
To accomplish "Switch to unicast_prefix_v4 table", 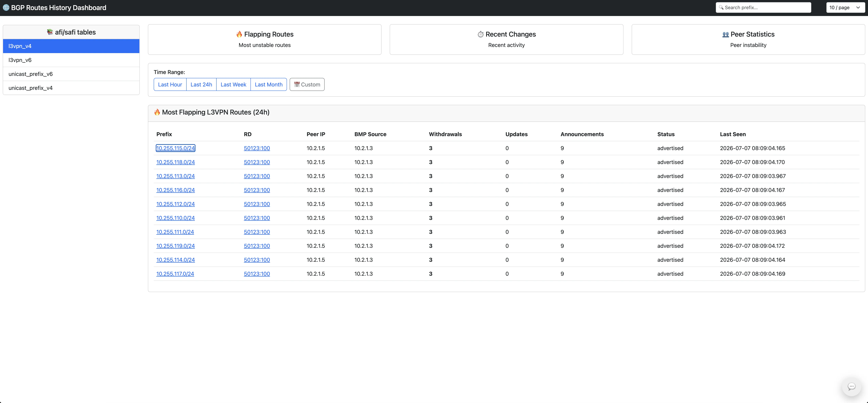I will click(71, 88).
